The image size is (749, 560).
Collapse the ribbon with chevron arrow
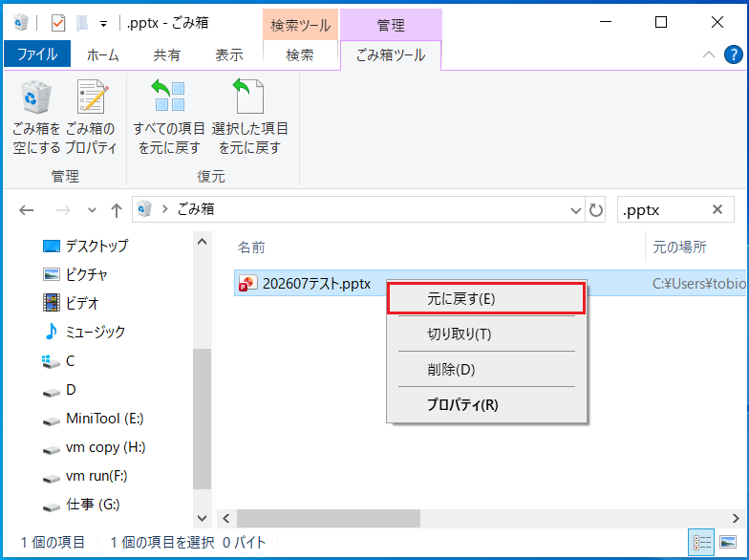(709, 55)
